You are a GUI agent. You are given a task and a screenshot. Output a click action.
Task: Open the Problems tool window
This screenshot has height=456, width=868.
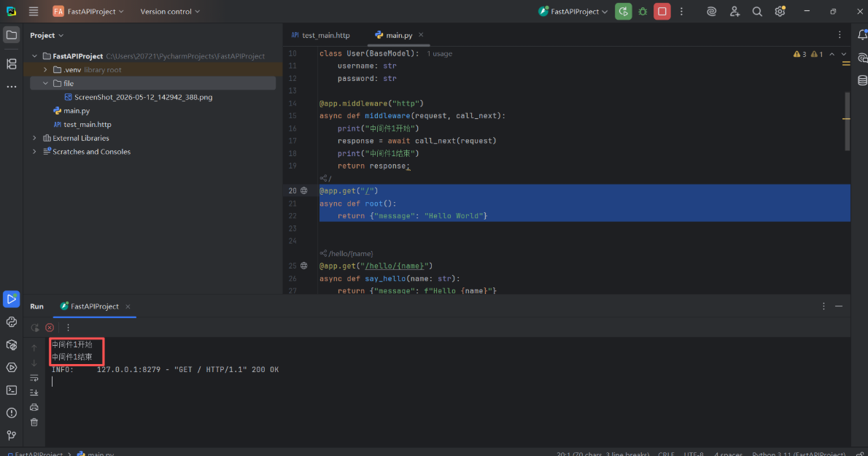point(11,413)
